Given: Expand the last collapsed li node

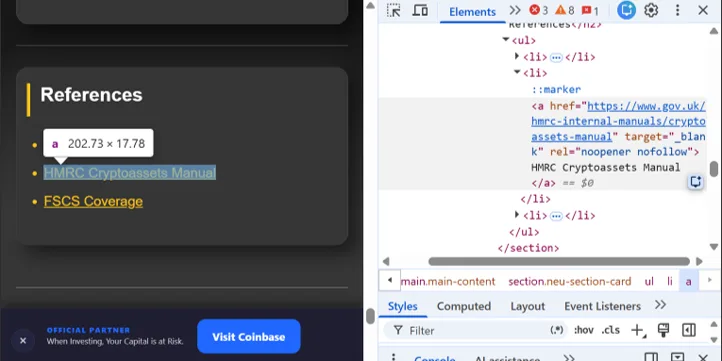Looking at the screenshot, I should (x=517, y=215).
